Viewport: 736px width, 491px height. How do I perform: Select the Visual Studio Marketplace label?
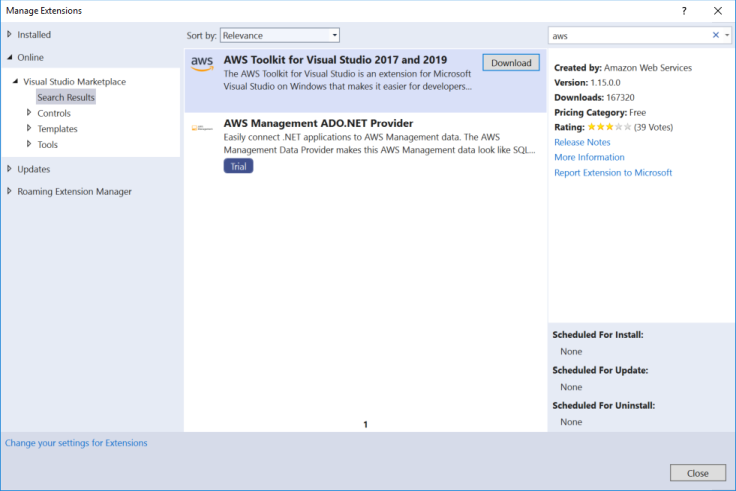pos(75,82)
